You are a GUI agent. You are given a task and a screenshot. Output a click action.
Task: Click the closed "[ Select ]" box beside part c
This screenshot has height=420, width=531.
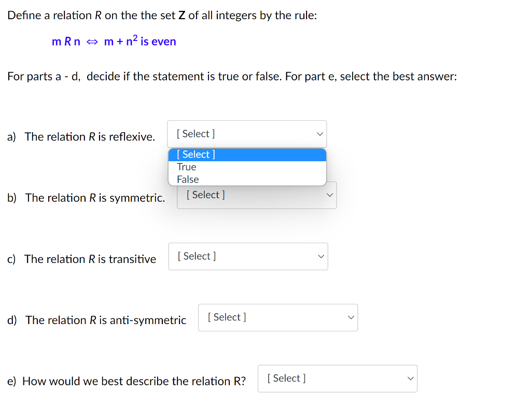point(248,256)
